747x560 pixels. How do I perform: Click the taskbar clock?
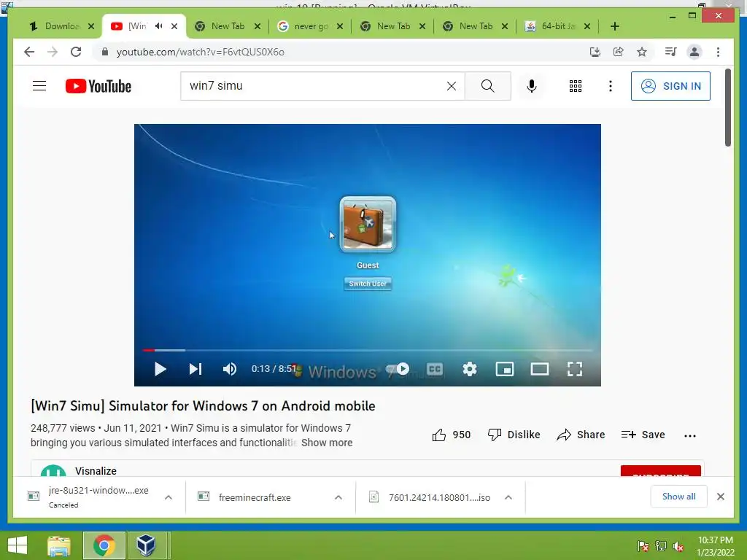715,546
